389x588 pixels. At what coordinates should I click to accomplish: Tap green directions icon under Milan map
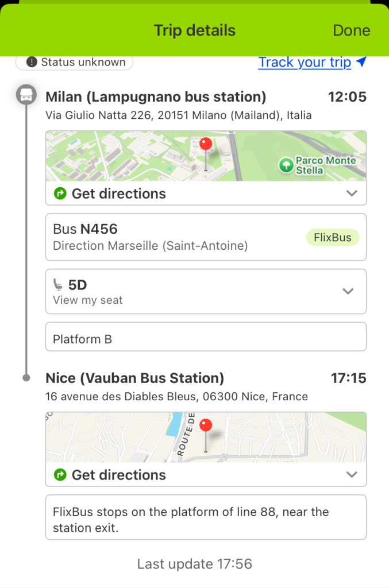tap(60, 194)
